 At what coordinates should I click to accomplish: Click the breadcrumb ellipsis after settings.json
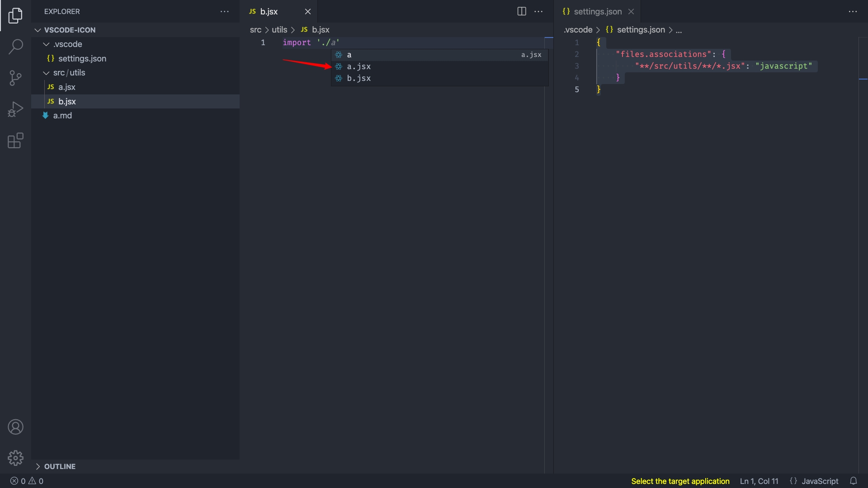click(x=679, y=30)
